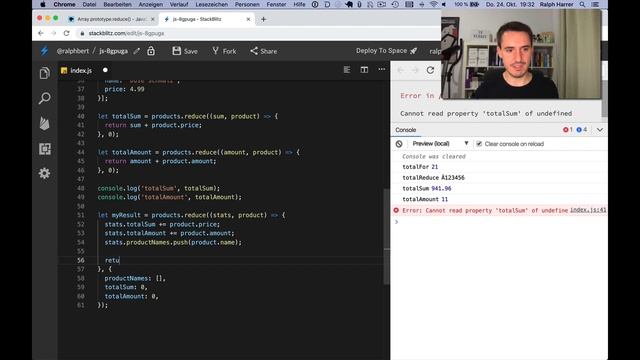Open the index.js:41 error link
Screen dimensions: 640x360
tap(588, 210)
